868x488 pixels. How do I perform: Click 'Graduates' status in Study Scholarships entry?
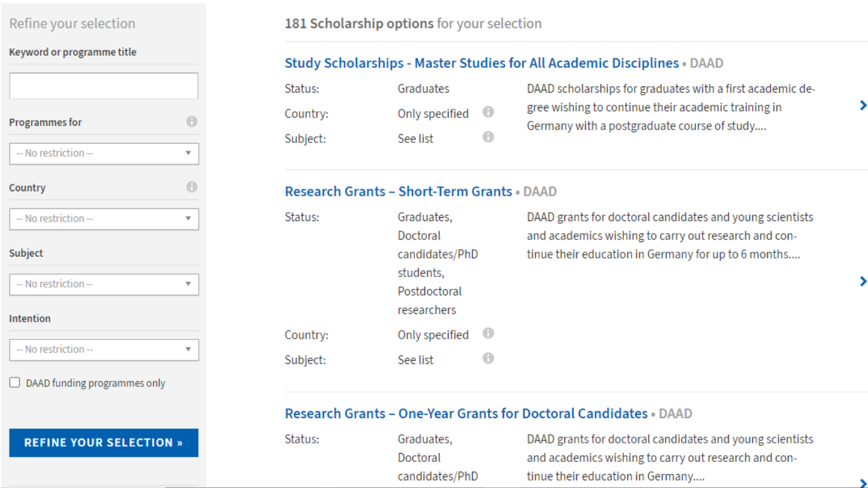(x=423, y=88)
